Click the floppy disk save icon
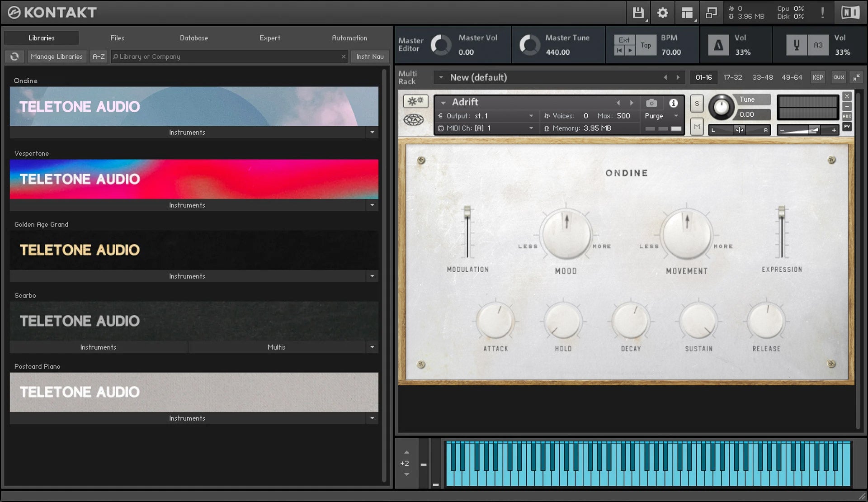Viewport: 868px width, 502px height. [638, 13]
